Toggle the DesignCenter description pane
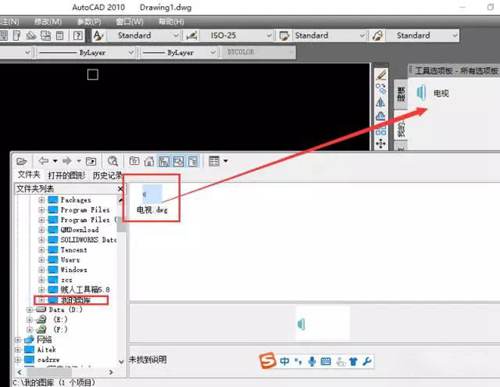This screenshot has width=500, height=387. click(193, 162)
